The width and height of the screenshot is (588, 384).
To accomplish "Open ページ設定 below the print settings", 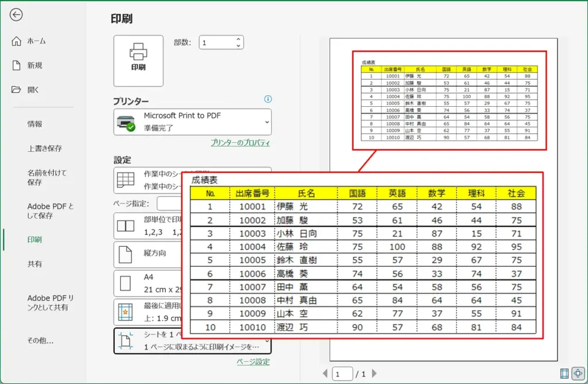I will click(254, 361).
